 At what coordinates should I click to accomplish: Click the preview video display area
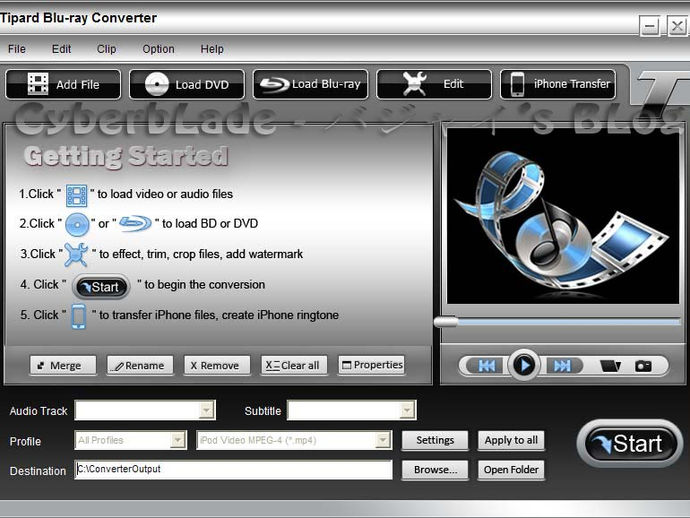coord(563,216)
